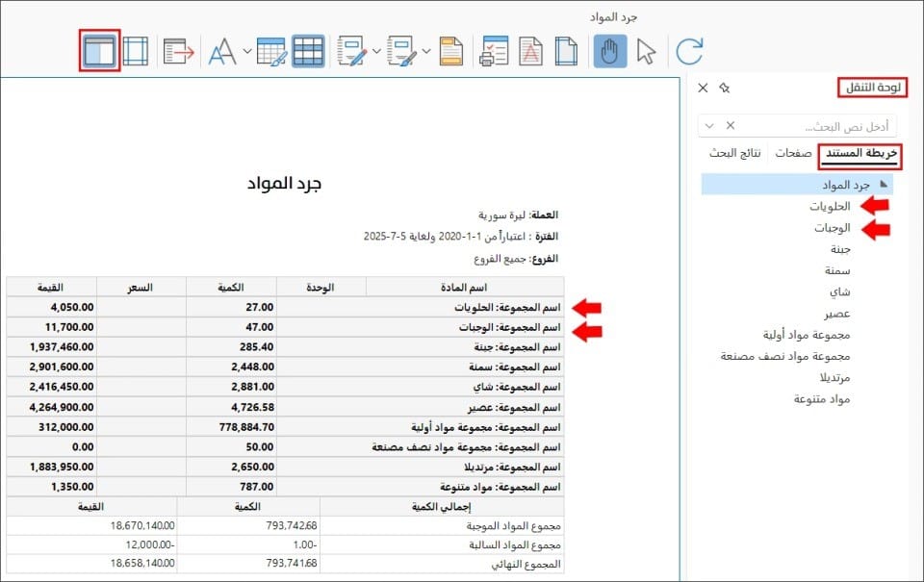Click the مجموع المواد السالبة summary row label
The image size is (924, 582).
pos(514,544)
